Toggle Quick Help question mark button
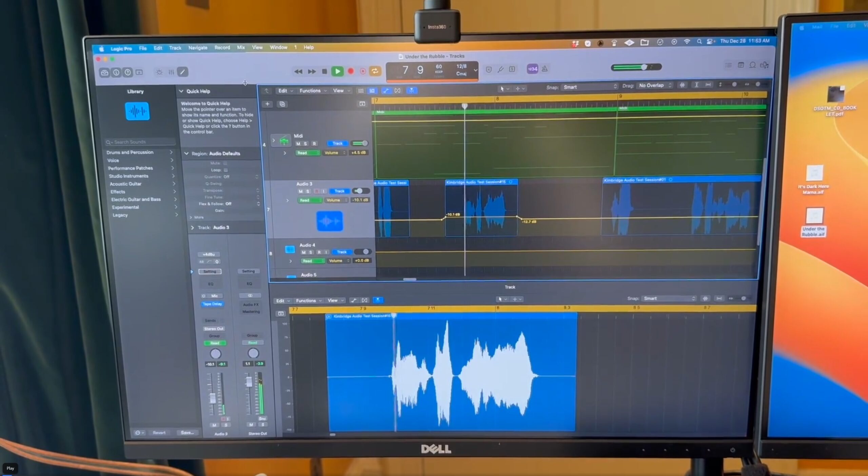 click(127, 72)
